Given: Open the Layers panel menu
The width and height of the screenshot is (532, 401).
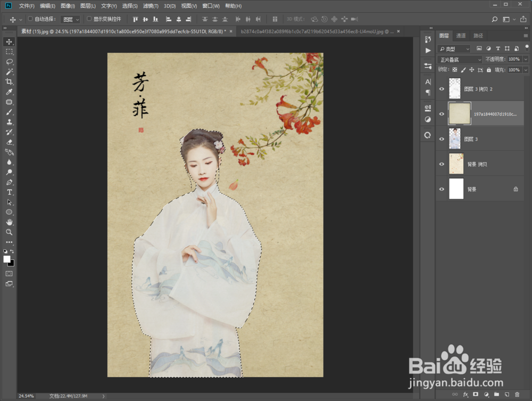Looking at the screenshot, I should pos(526,36).
